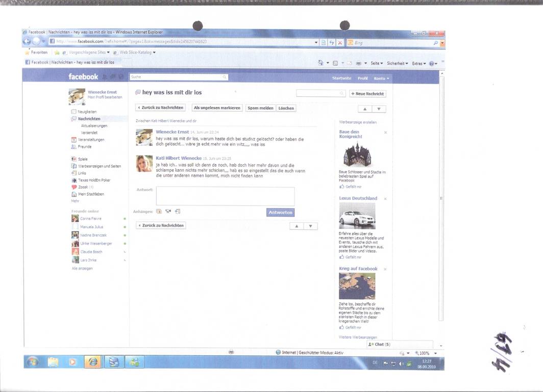
Task: Open Windows Explorer folder in taskbar
Action: point(53,362)
